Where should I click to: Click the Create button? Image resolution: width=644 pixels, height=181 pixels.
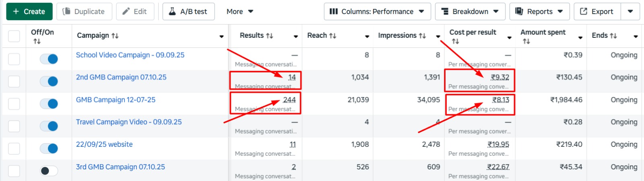click(29, 12)
